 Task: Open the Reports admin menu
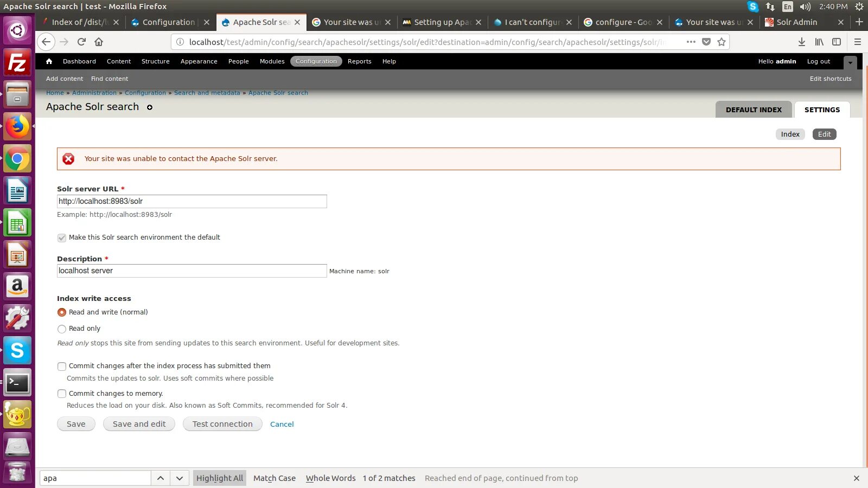(360, 61)
